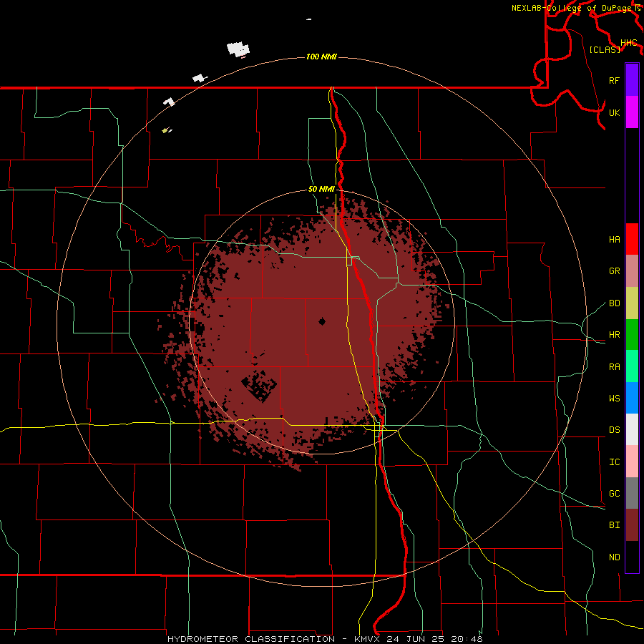Click the 50 NMI range ring label
Viewport: 644px width, 644px height.
click(x=321, y=190)
